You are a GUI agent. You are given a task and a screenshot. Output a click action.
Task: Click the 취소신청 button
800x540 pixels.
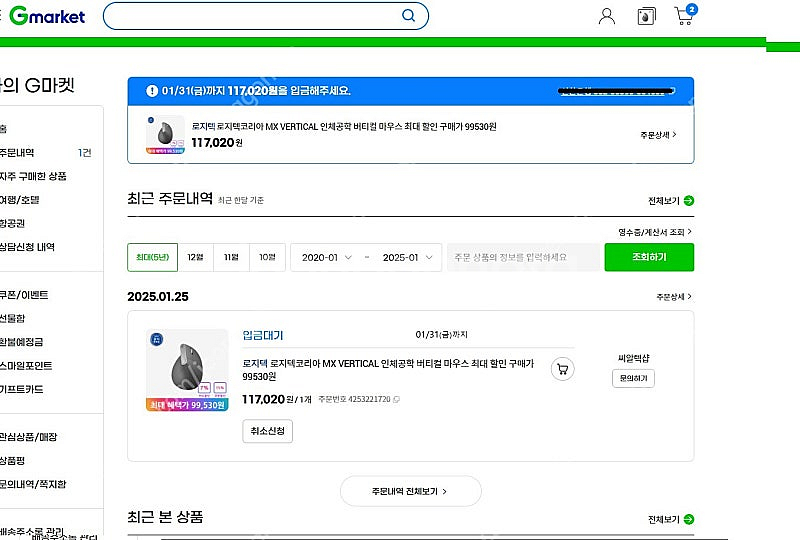click(x=267, y=431)
